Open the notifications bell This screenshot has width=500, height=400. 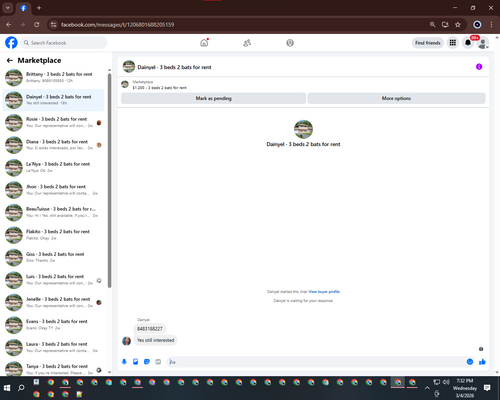468,43
